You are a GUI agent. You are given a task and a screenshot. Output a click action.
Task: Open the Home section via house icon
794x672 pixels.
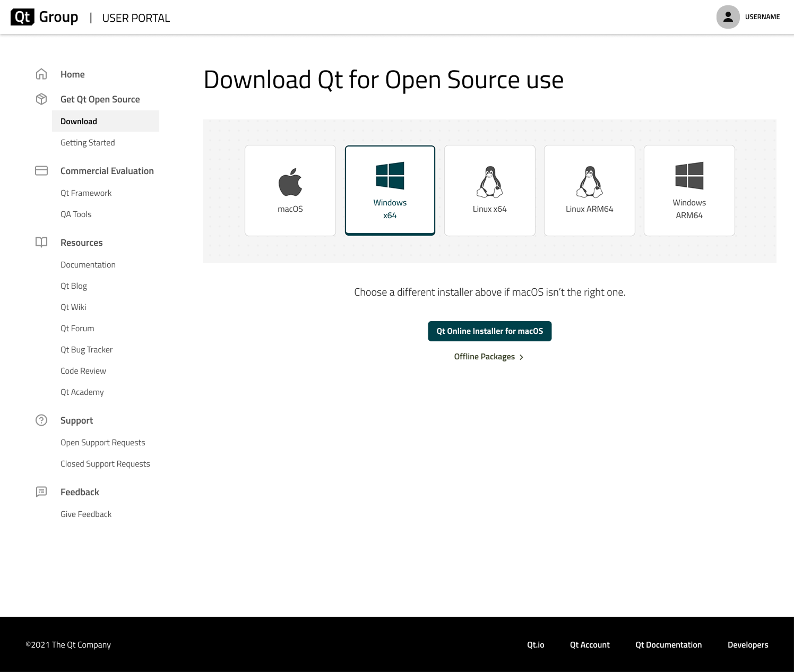(x=41, y=74)
